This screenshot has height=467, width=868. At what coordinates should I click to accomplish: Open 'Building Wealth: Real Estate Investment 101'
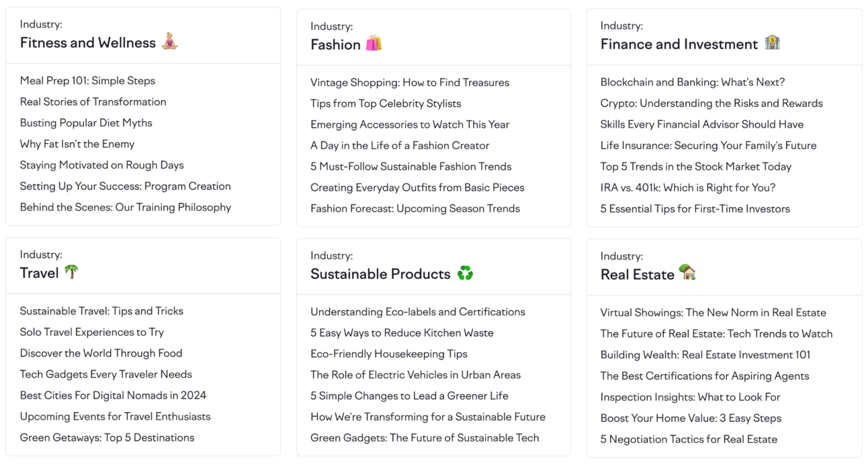tap(705, 355)
